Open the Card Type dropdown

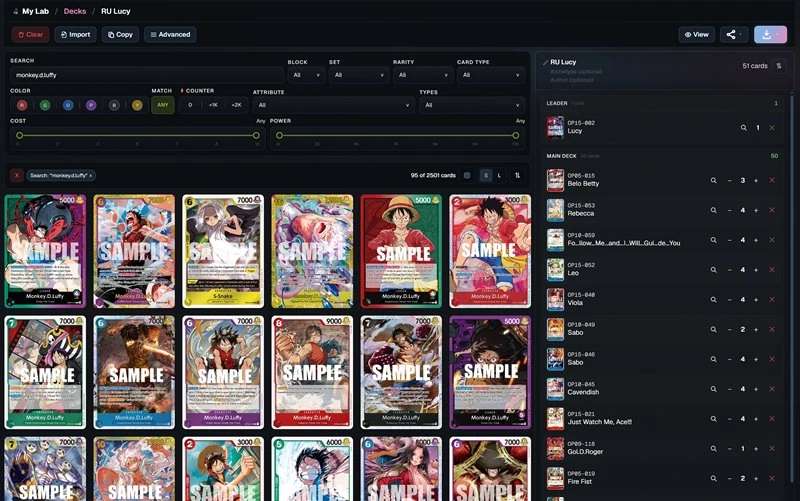tap(491, 75)
